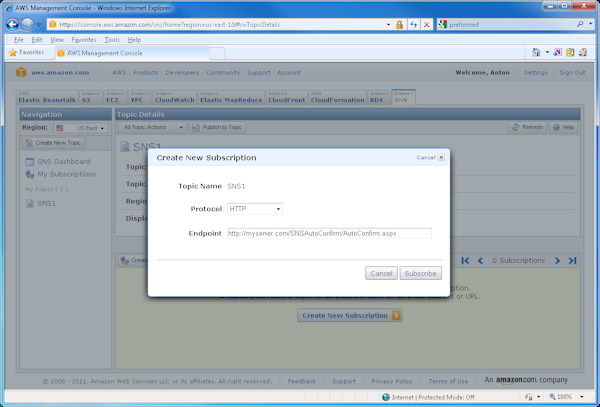Image resolution: width=600 pixels, height=407 pixels.
Task: Open the Help menu in menu bar
Action: tap(134, 40)
